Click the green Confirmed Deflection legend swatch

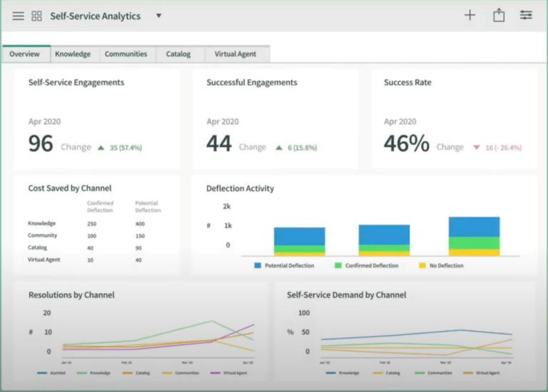[x=338, y=266]
